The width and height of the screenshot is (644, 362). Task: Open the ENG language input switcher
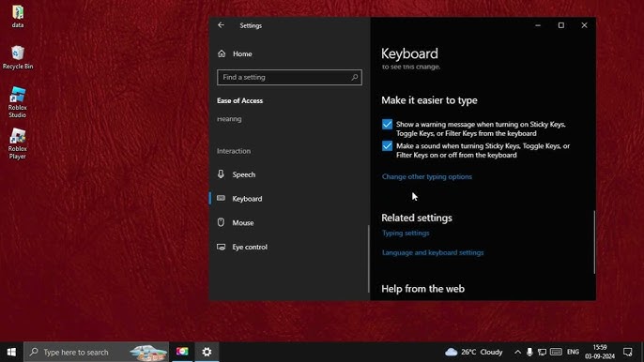573,352
